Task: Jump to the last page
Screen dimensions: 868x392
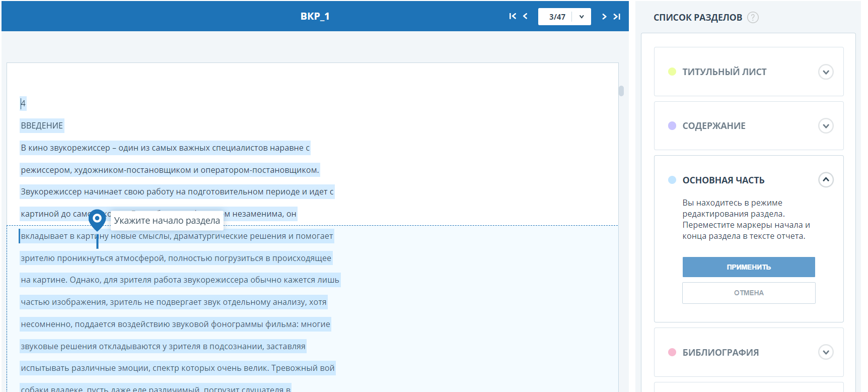Action: point(617,17)
